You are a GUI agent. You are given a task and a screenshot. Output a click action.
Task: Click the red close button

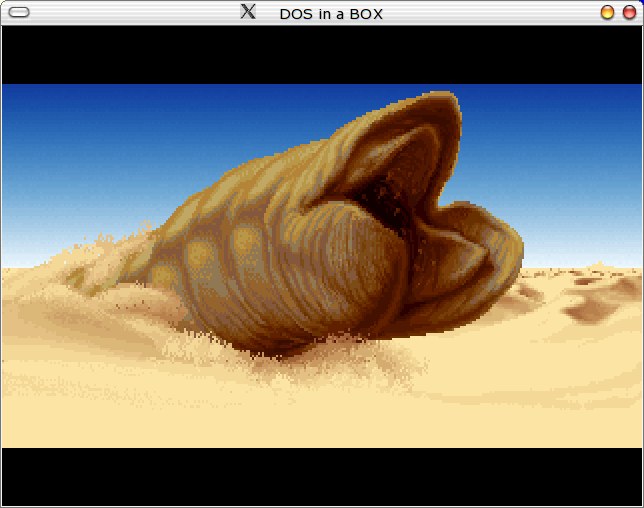pos(629,12)
